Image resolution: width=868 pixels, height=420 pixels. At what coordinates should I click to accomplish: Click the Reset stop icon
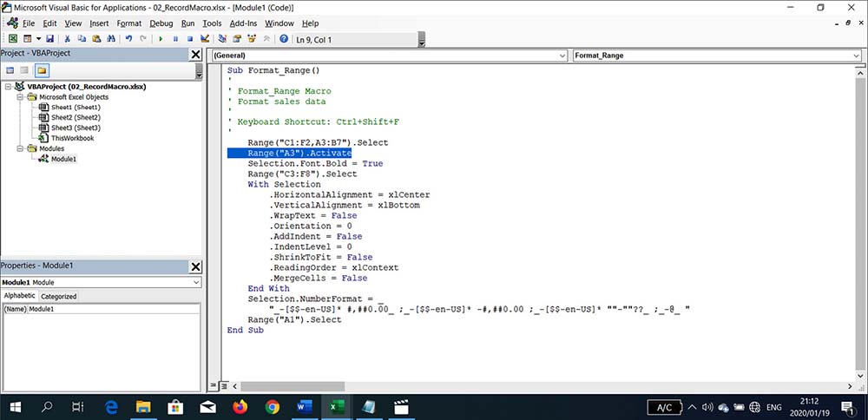click(x=190, y=39)
